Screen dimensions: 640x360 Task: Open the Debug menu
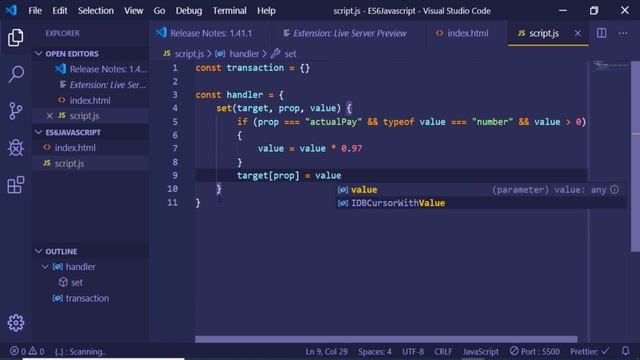coord(189,11)
